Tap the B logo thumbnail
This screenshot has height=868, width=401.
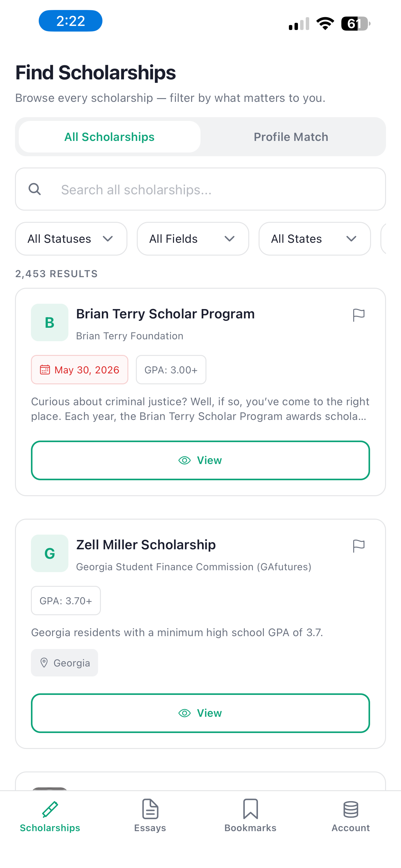click(x=50, y=322)
